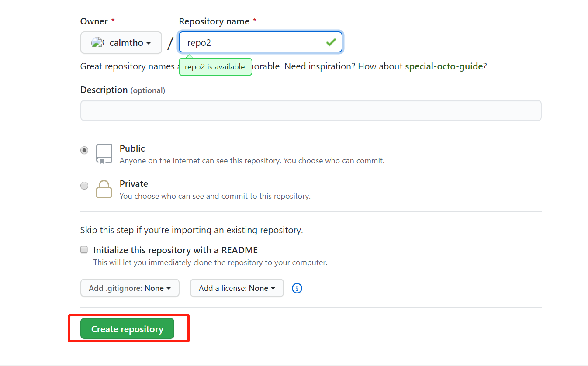Use the special-octo-guide name suggestion
The image size is (588, 366).
pyautogui.click(x=444, y=66)
